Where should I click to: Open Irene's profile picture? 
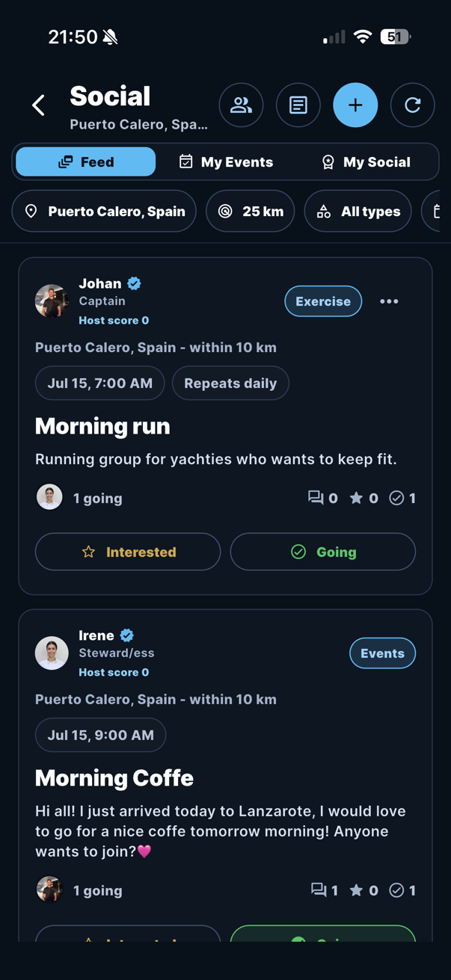pos(52,653)
